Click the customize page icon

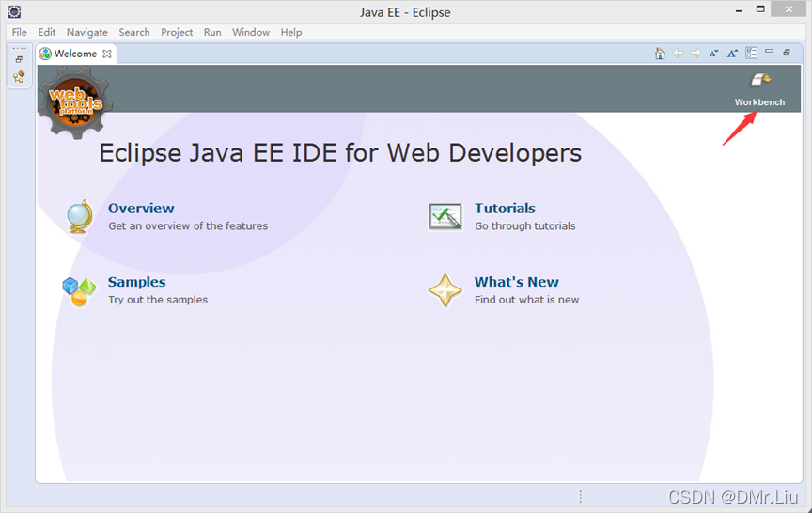tap(752, 53)
